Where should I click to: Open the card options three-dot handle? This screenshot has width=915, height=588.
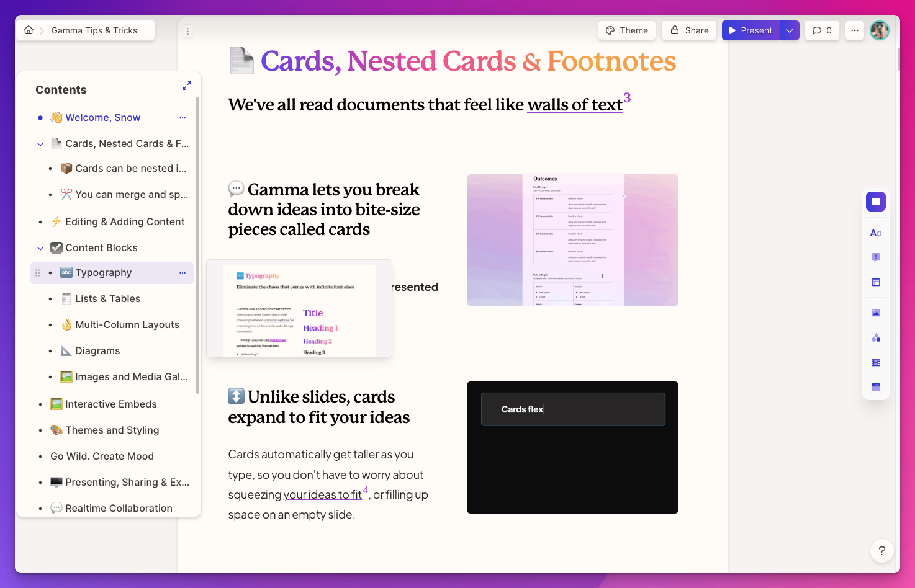(187, 30)
